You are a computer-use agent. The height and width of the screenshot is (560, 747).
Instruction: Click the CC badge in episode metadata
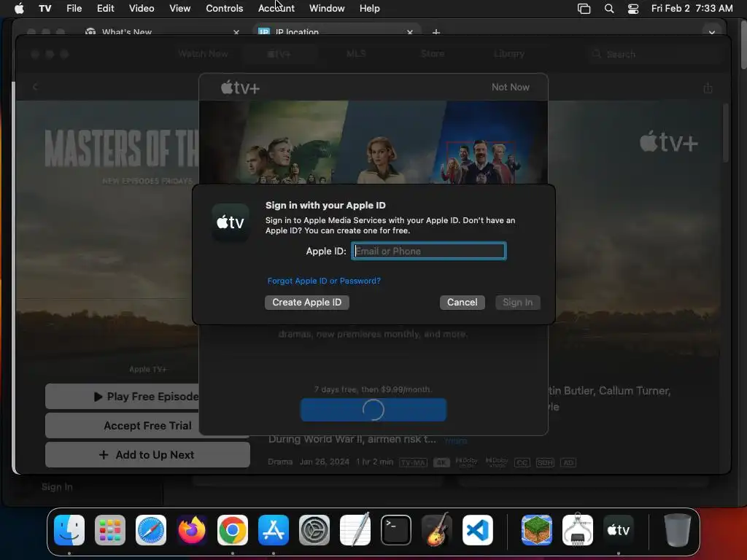click(x=522, y=462)
